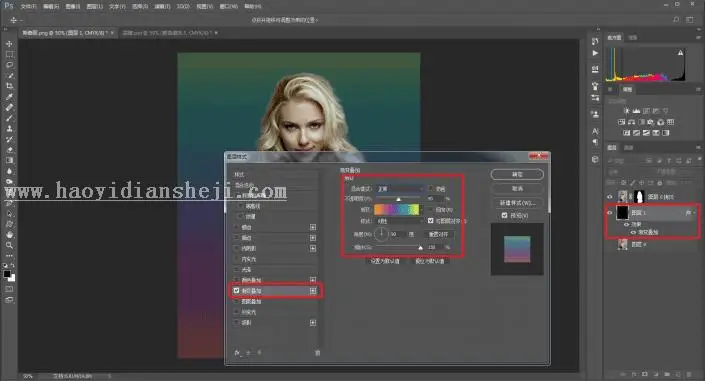This screenshot has width=705, height=381.
Task: Select the Hand tool
Action: click(9, 235)
